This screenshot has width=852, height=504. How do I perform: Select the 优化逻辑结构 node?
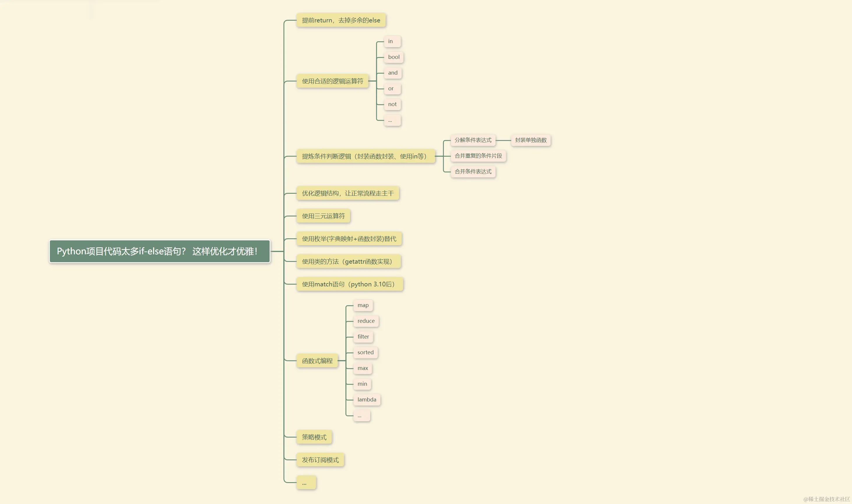347,193
